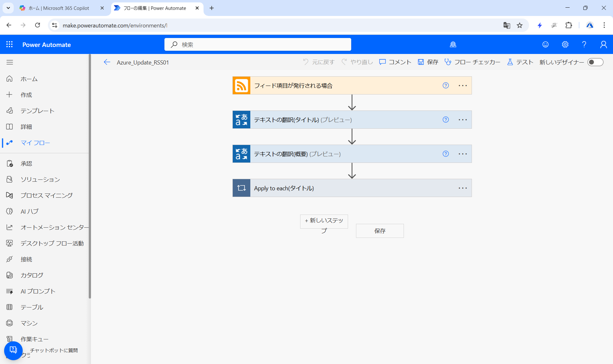Toggle the new designer (新しいデザイナー) switch
613x364 pixels.
pyautogui.click(x=595, y=62)
